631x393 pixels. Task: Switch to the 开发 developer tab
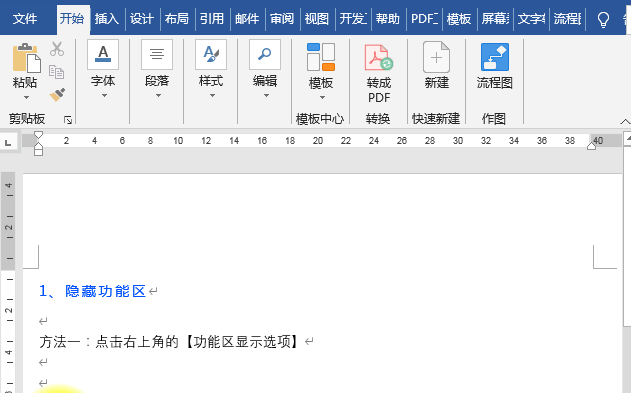(353, 19)
